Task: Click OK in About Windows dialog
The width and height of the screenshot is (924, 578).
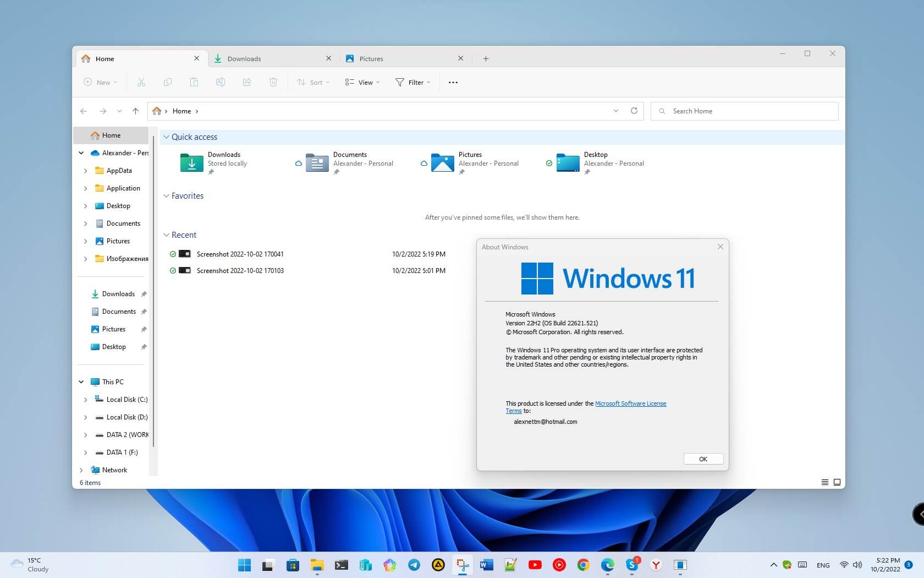Action: [703, 459]
